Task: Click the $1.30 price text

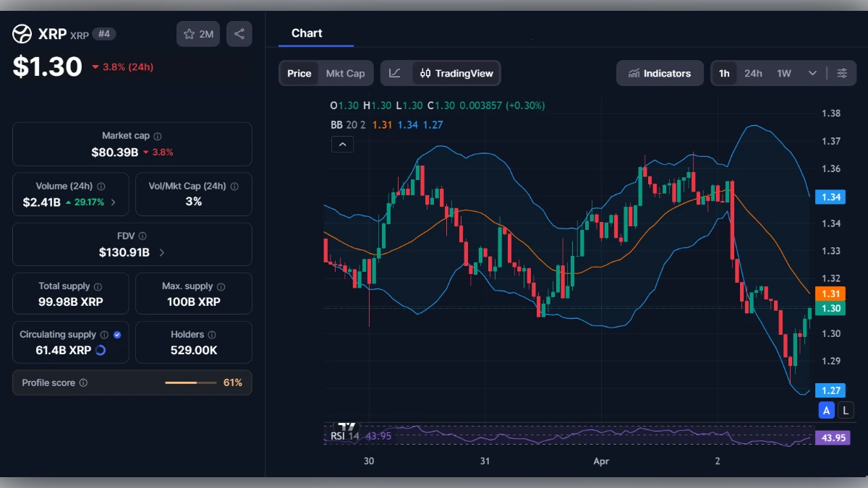Action: tap(48, 67)
